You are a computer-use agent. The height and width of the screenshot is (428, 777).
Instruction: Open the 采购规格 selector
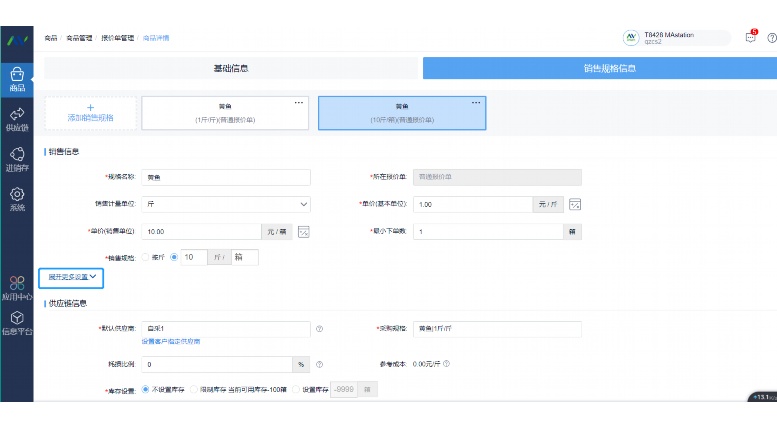click(x=498, y=329)
